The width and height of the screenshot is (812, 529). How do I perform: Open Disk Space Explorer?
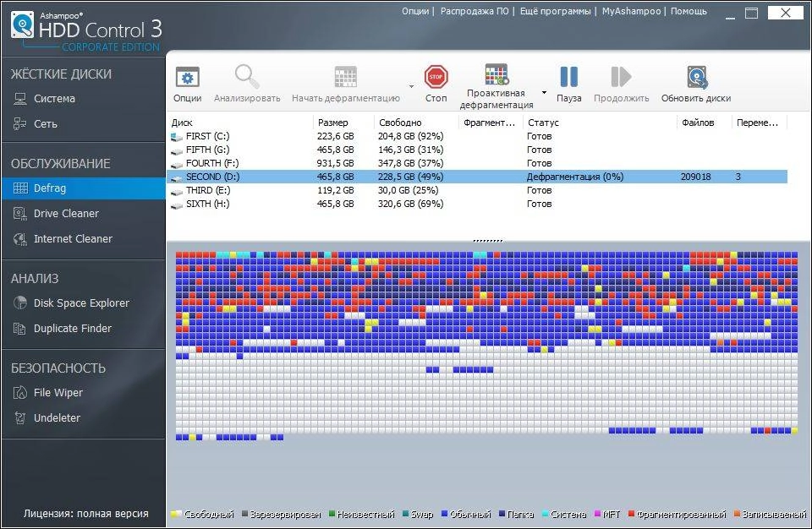click(83, 303)
